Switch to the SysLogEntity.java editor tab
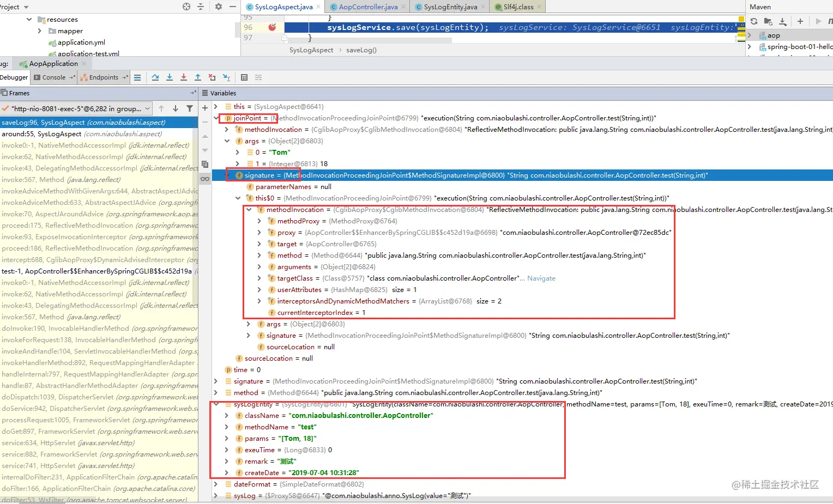This screenshot has width=833, height=504. click(450, 7)
